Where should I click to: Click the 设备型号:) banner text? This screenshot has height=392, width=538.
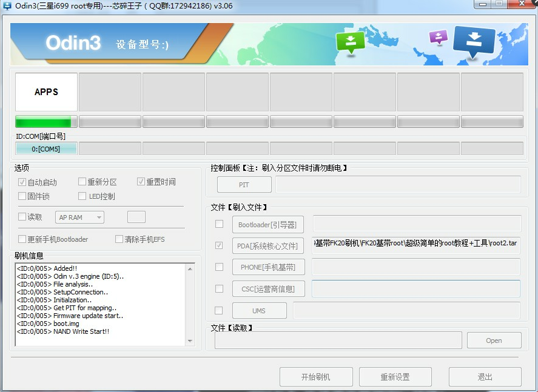coord(143,45)
